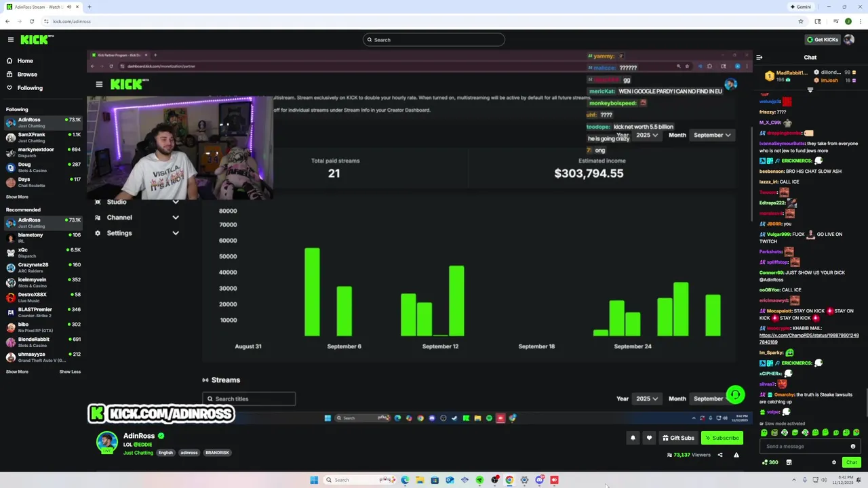Click browser back arrow

point(7,22)
